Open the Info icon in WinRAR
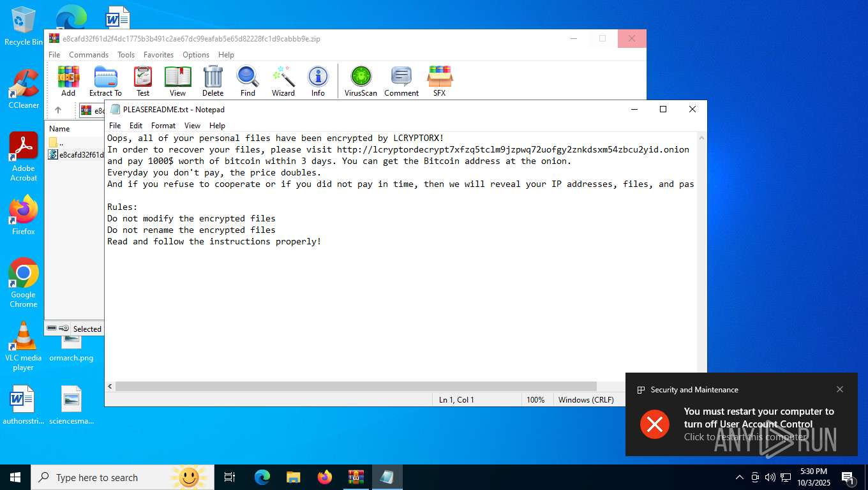This screenshot has height=490, width=868. pyautogui.click(x=318, y=81)
